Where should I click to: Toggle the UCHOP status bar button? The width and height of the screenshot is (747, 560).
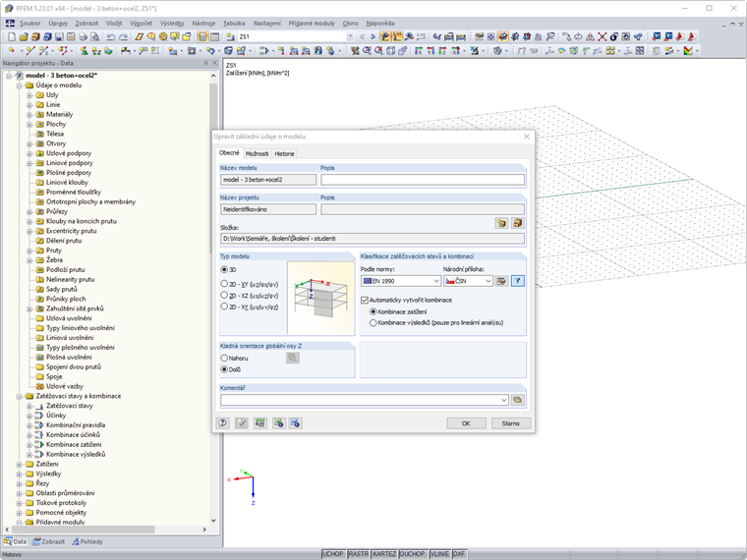(333, 554)
